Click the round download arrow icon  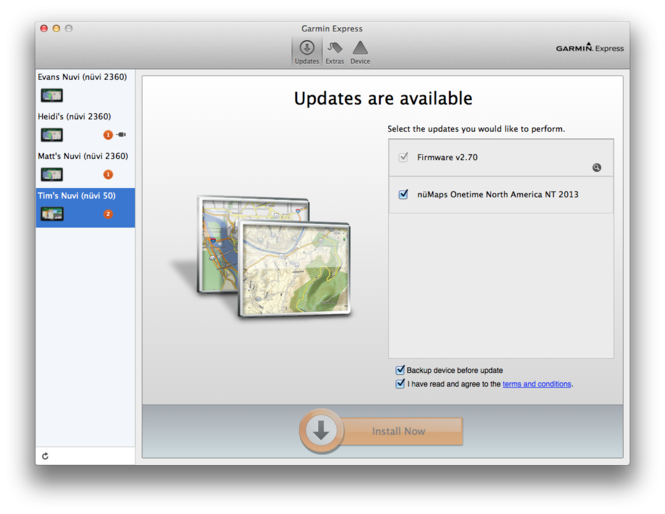[x=321, y=431]
